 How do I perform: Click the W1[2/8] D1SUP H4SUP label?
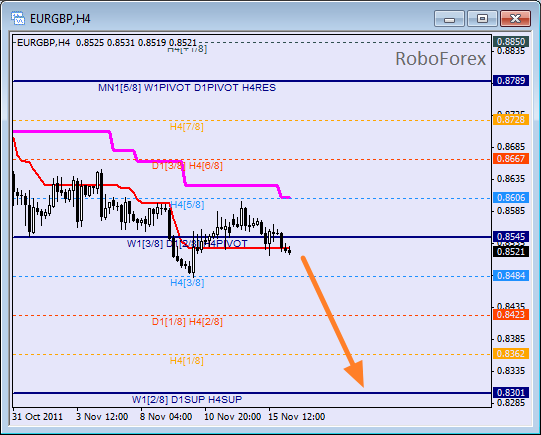187,400
